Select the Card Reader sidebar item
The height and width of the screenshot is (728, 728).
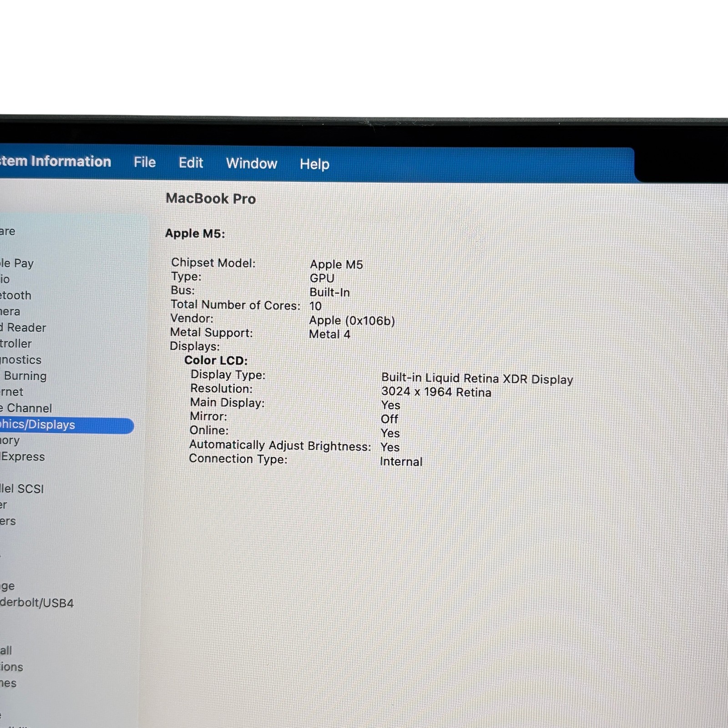(x=23, y=328)
